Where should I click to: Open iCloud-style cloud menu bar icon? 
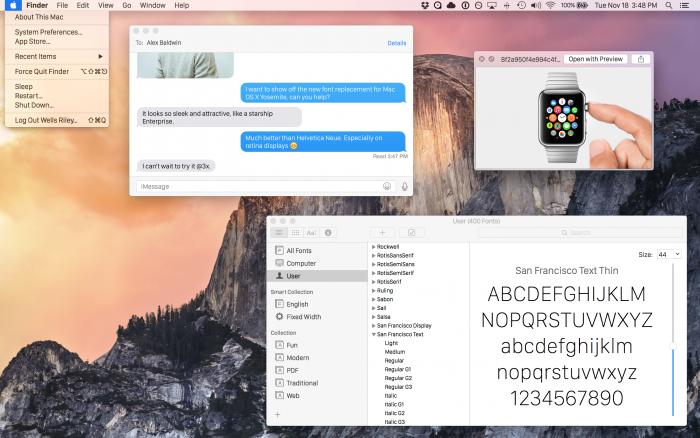[x=451, y=5]
